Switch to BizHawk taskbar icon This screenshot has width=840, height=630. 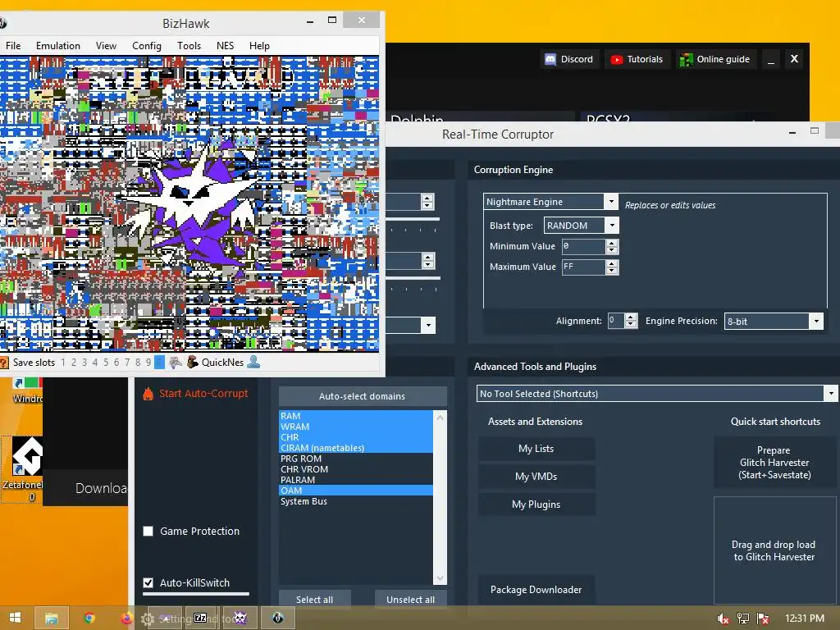(x=277, y=619)
